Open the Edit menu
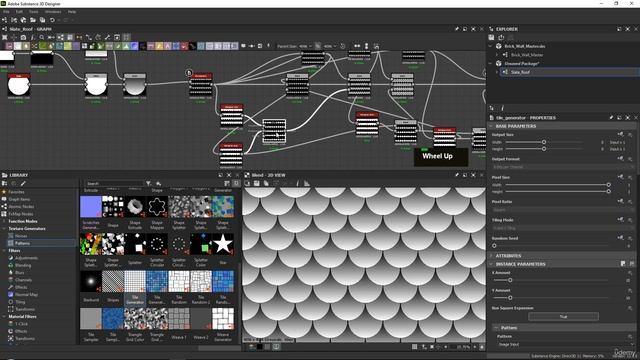The image size is (640, 360). [x=19, y=12]
